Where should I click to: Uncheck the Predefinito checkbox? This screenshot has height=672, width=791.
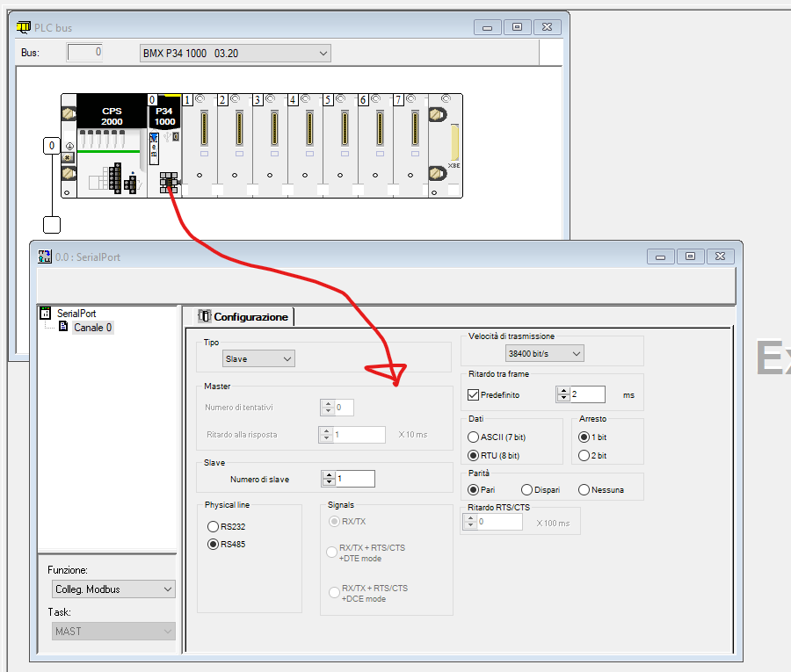point(473,395)
